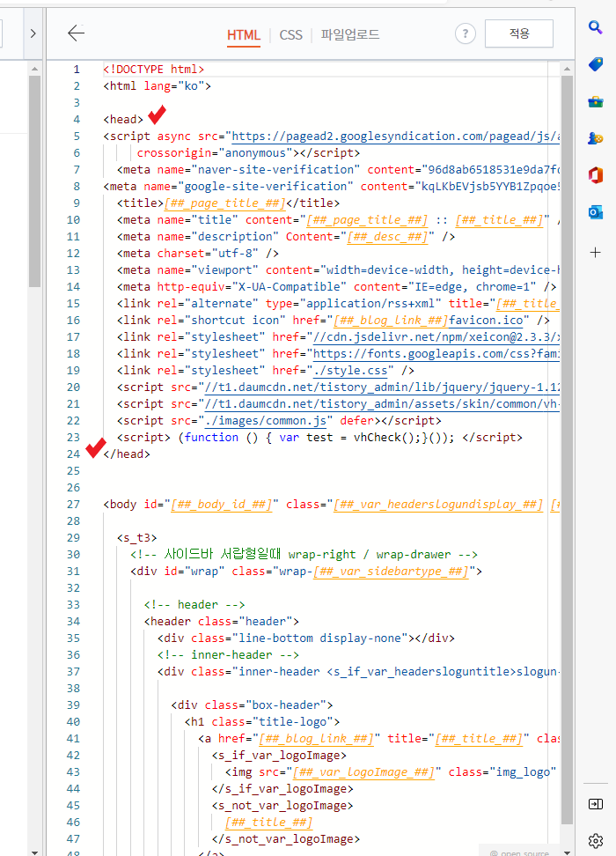This screenshot has width=616, height=856.
Task: Open Edge sidebar Shopping tag icon
Action: [595, 64]
